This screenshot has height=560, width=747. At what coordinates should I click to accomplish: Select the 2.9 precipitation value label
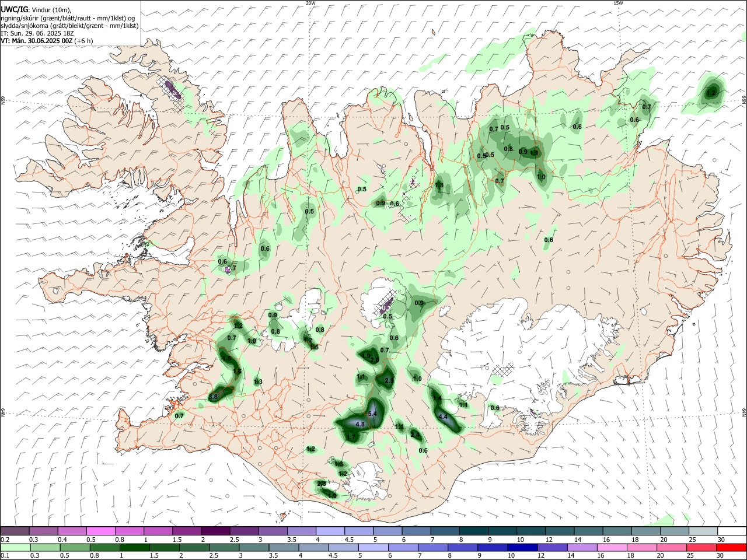pyautogui.click(x=389, y=380)
